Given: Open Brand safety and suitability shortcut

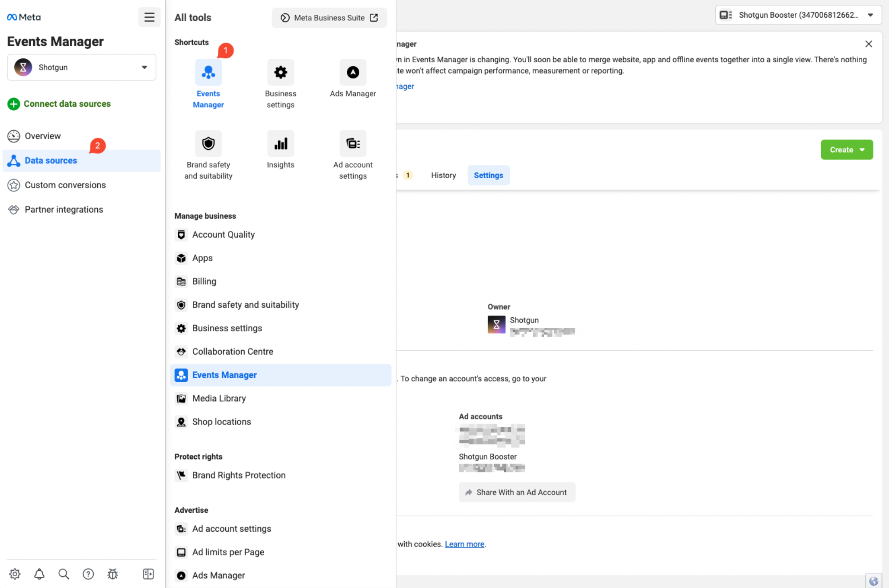Looking at the screenshot, I should pyautogui.click(x=208, y=144).
